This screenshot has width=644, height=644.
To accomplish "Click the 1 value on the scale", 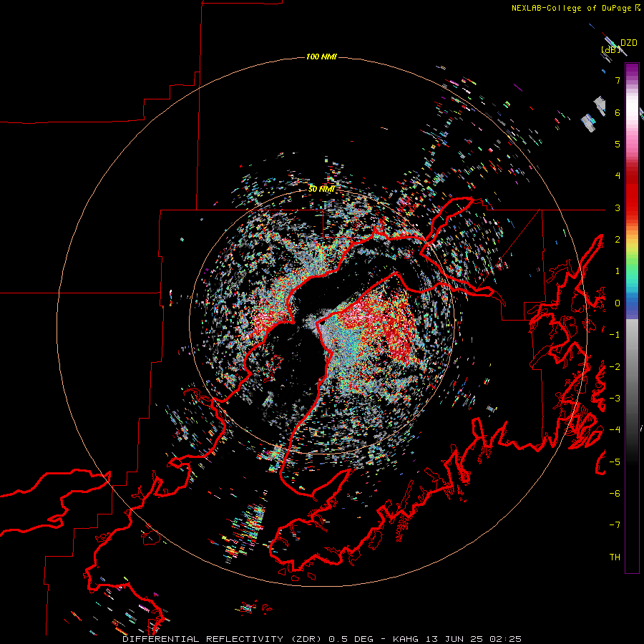I will 618,271.
